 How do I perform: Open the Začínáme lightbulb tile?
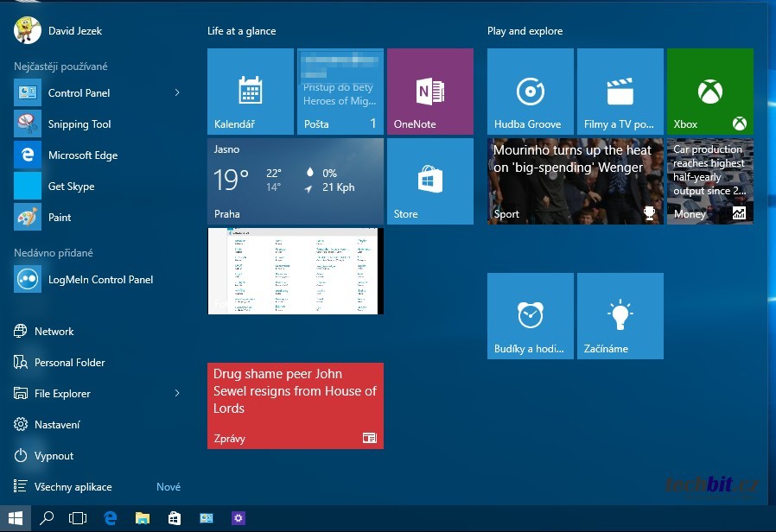click(x=620, y=316)
